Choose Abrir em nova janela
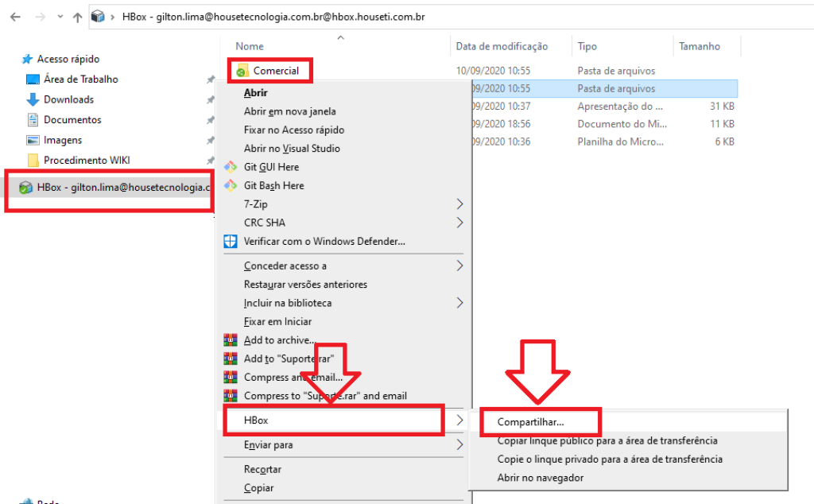 click(x=289, y=111)
